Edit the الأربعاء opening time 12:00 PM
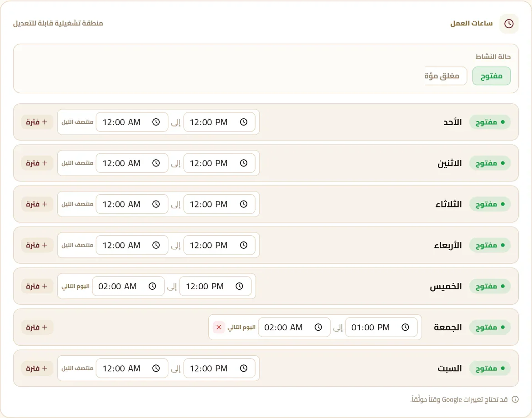Screen dimensions: 532x418 pos(219,245)
